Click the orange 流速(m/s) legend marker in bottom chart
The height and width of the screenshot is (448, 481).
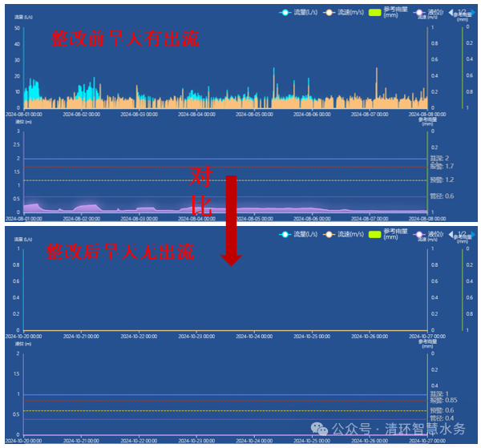[x=329, y=234]
